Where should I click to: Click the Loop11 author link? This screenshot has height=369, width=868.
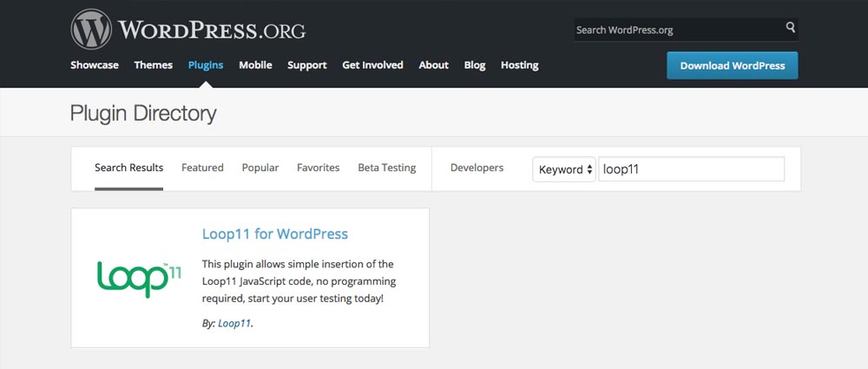(233, 323)
